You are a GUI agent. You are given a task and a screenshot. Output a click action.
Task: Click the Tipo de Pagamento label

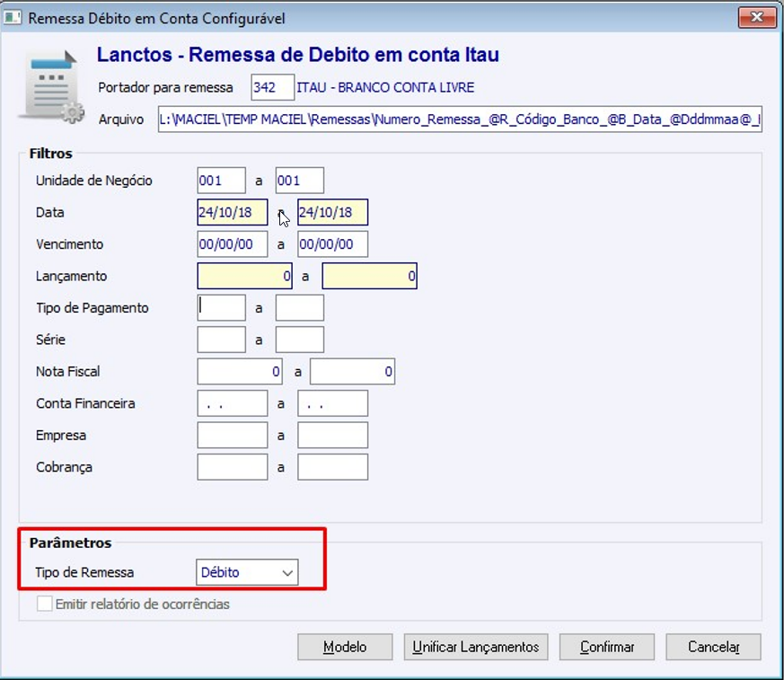(x=92, y=308)
